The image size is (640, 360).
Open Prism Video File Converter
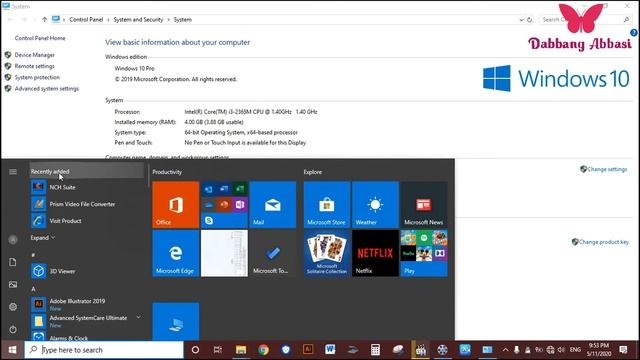pos(87,204)
